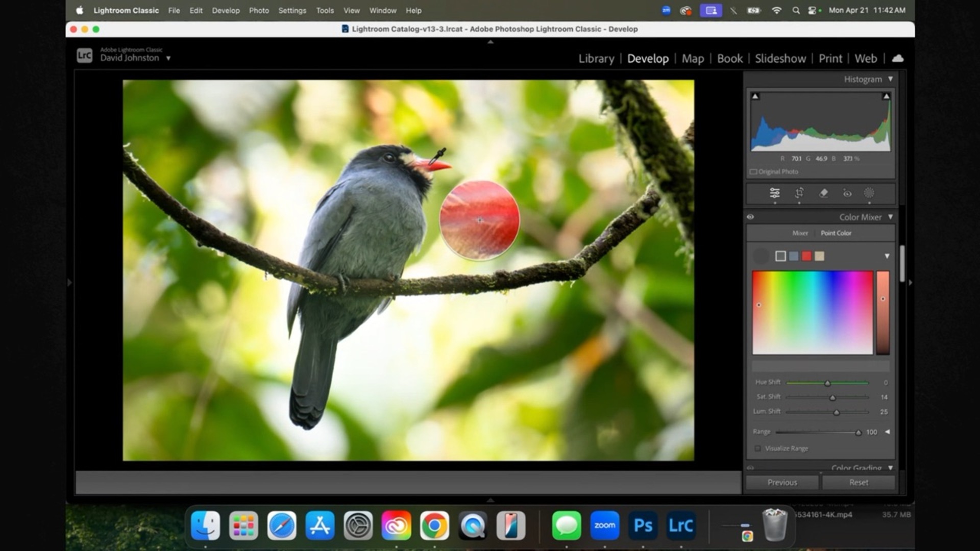Click the Reset button
980x551 pixels.
[859, 482]
